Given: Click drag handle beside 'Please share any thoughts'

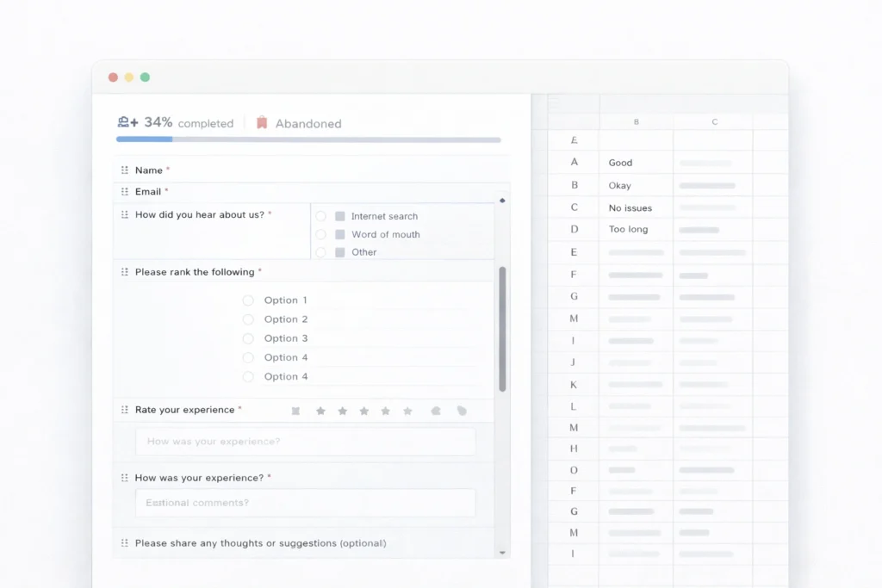Looking at the screenshot, I should pyautogui.click(x=125, y=543).
